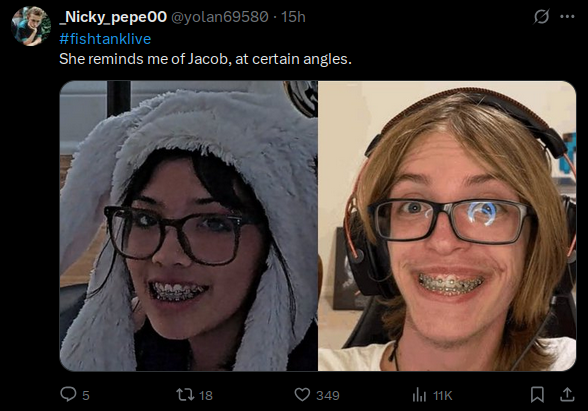Viewport: 588px width, 411px height.
Task: Like the tweet with the heart icon
Action: tap(302, 394)
